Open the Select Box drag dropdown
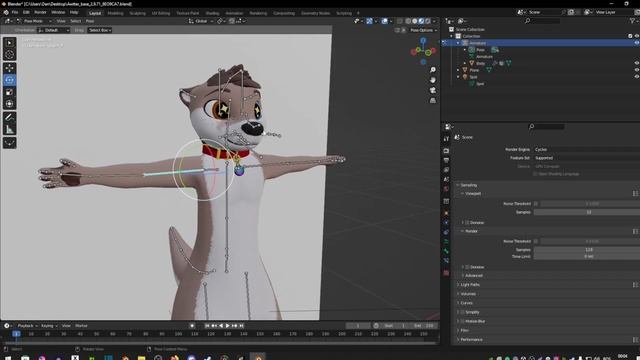 coord(100,30)
